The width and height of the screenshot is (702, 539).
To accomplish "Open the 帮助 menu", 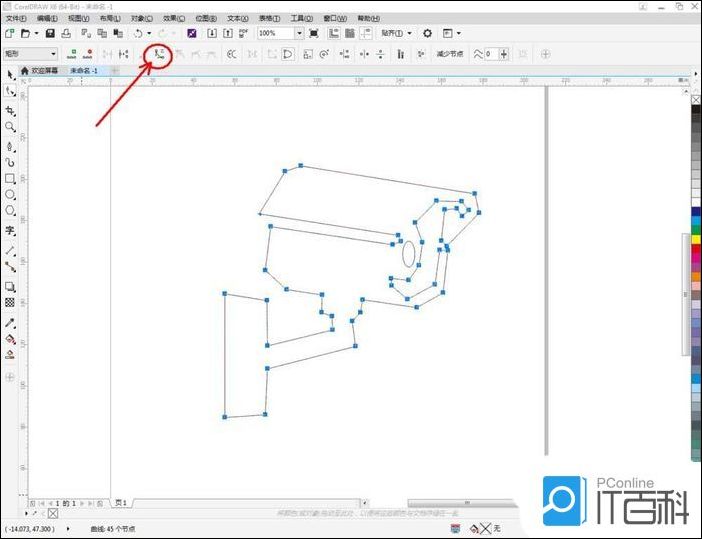I will [368, 18].
